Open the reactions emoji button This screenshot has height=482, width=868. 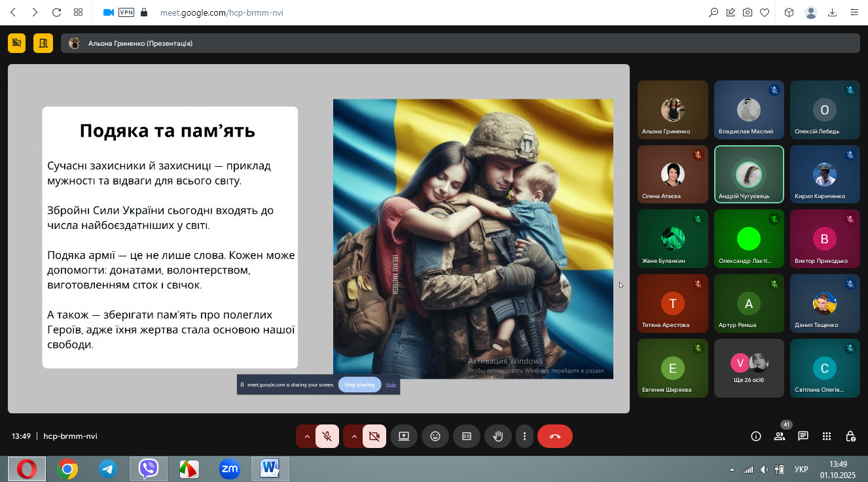435,436
